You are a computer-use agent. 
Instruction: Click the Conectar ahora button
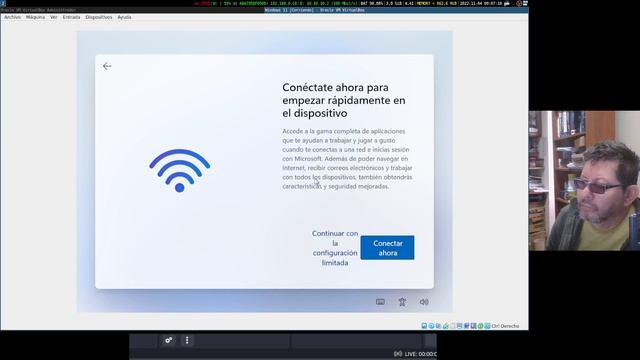[x=387, y=248]
